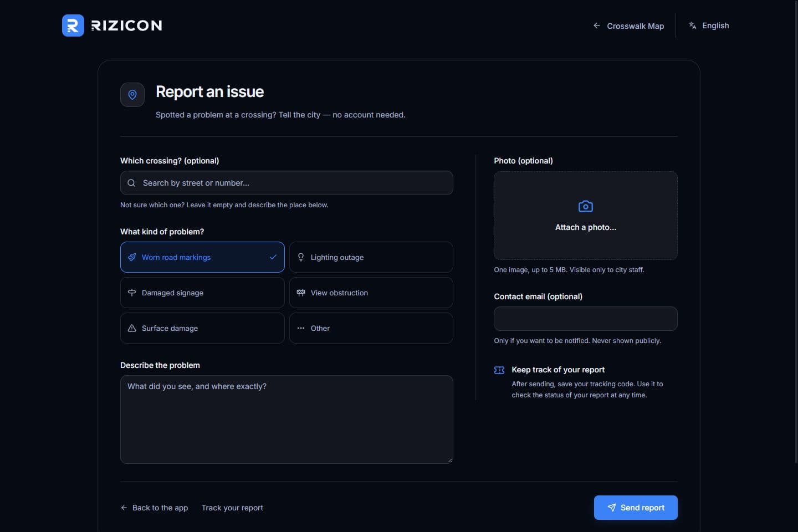Click the location pin icon beside Report an issue
The height and width of the screenshot is (532, 798).
(132, 95)
